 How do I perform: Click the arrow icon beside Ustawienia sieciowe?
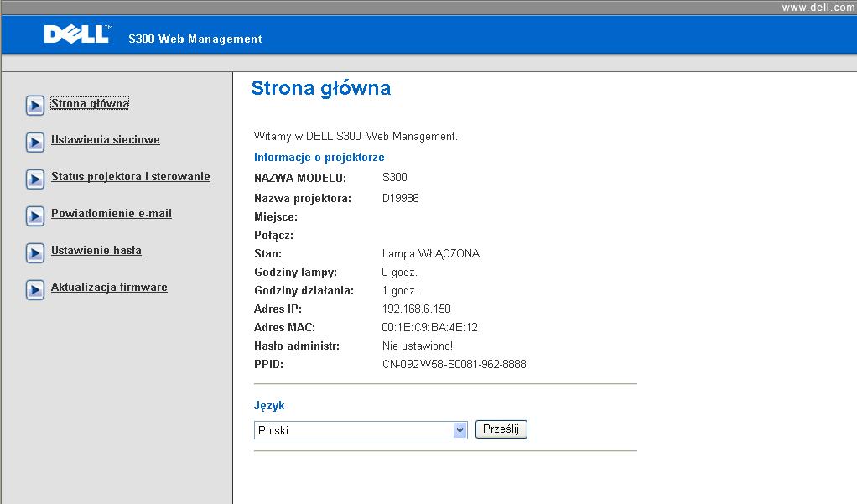click(x=35, y=142)
